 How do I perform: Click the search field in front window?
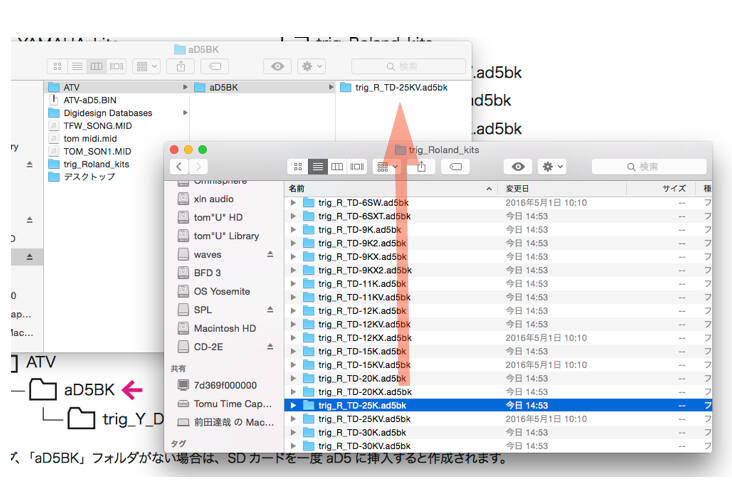pyautogui.click(x=649, y=167)
